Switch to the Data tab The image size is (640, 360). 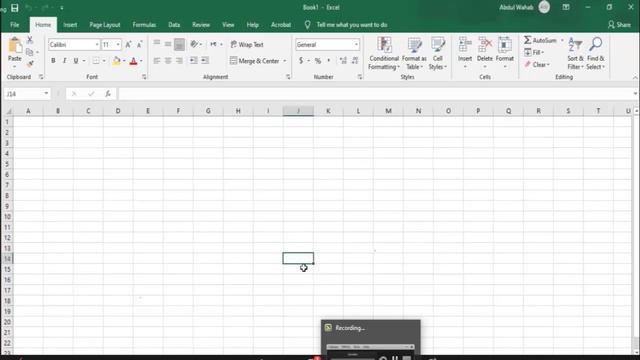point(174,25)
